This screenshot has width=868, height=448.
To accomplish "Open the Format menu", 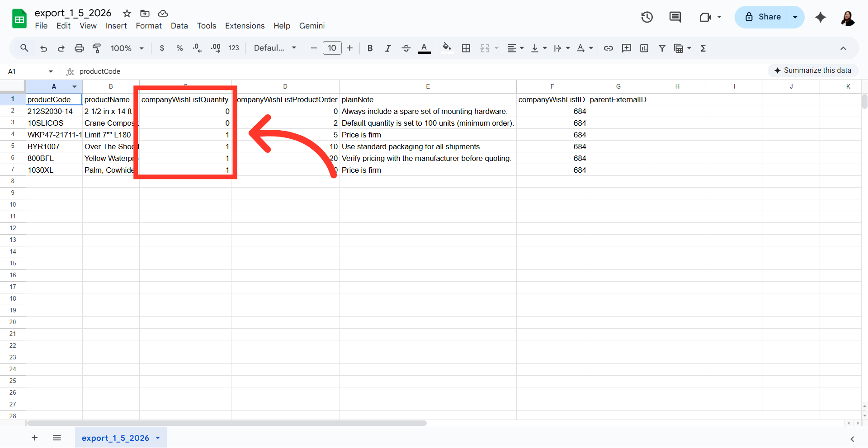I will [149, 26].
